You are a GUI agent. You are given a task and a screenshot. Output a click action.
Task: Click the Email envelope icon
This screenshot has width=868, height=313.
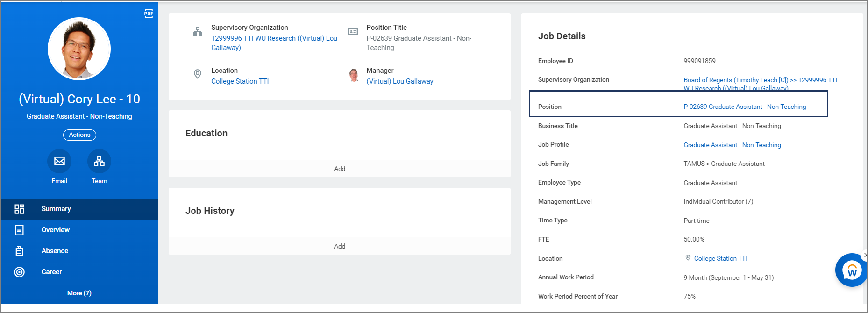(x=59, y=161)
